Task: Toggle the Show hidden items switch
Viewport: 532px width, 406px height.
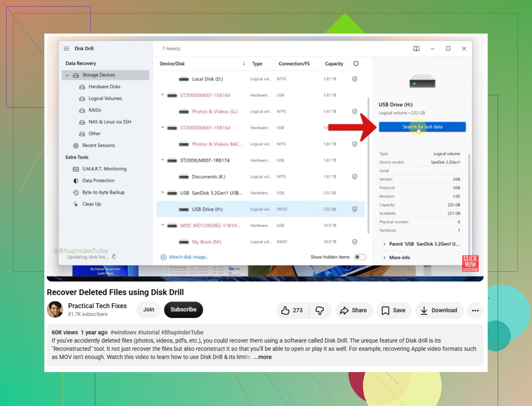Action: pos(360,257)
